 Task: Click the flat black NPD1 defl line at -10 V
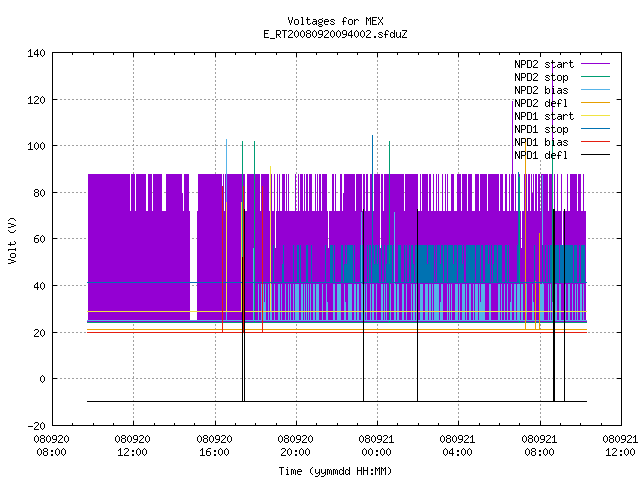click(x=337, y=402)
